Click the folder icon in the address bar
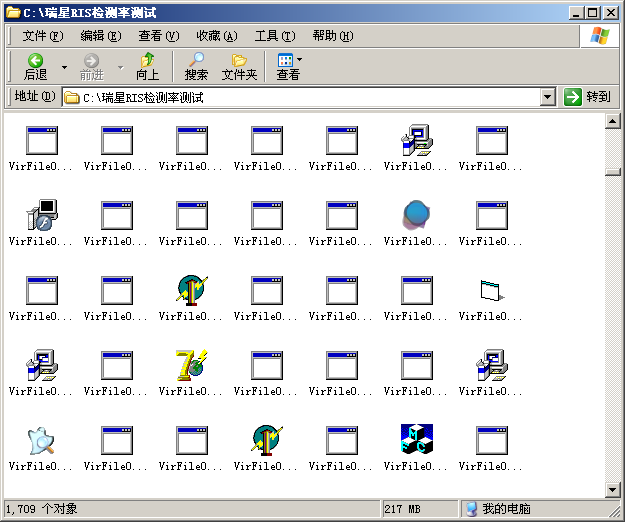 tap(72, 97)
